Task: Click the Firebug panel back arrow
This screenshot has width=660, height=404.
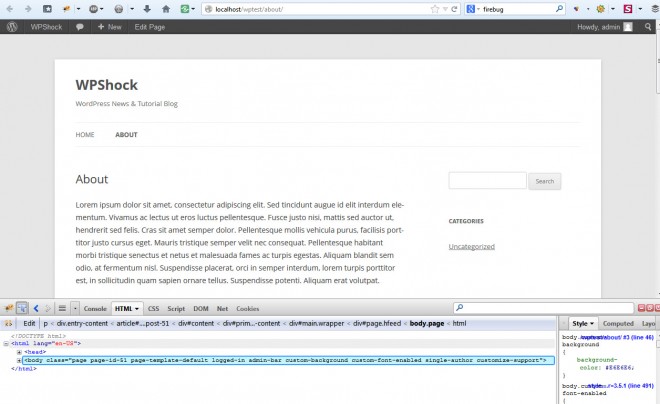Action: coord(36,308)
